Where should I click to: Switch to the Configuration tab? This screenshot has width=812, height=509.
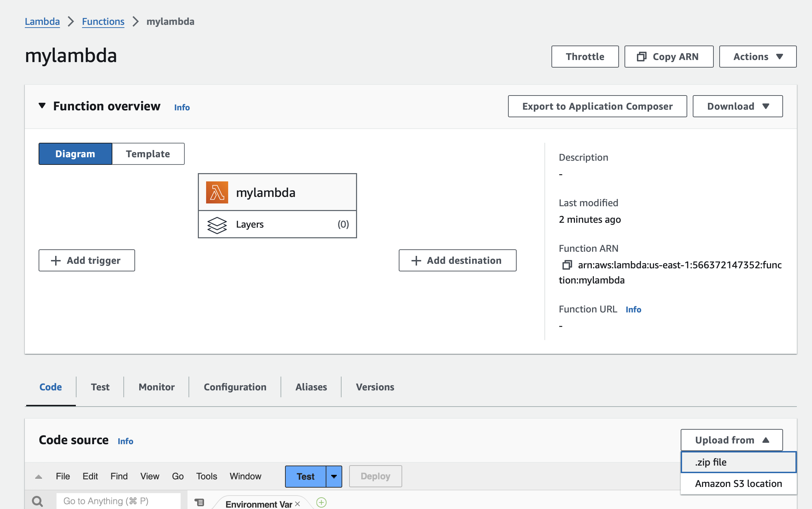[235, 387]
